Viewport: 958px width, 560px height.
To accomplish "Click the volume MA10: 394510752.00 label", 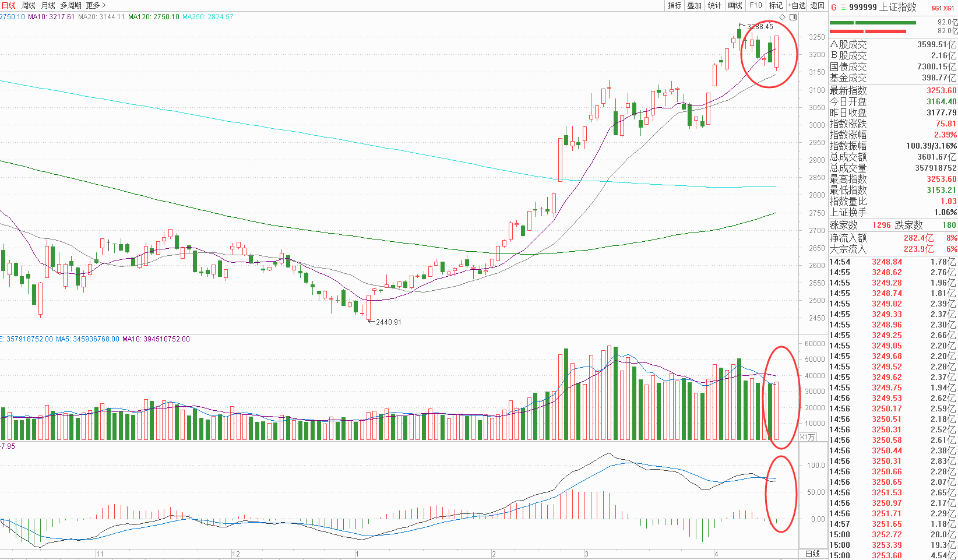I will point(156,339).
